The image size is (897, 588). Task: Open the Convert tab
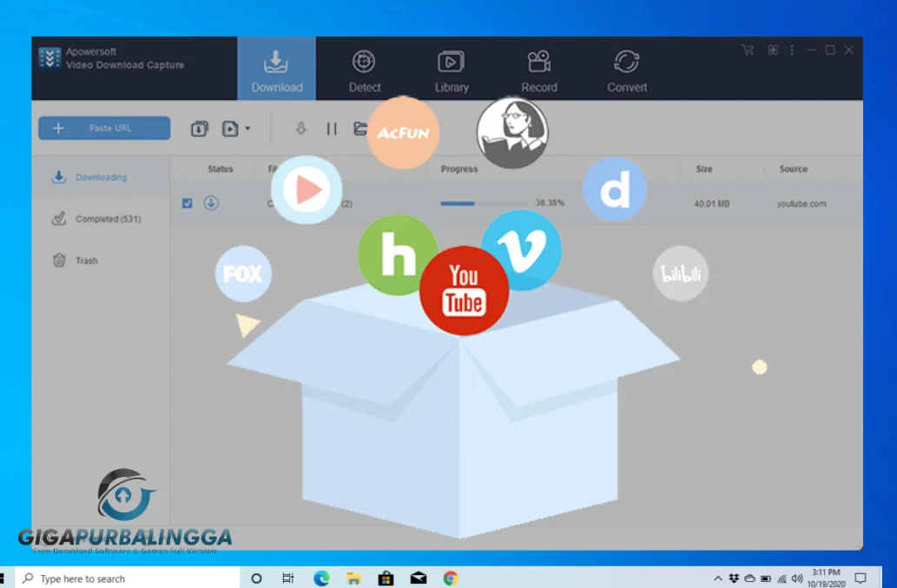[627, 71]
